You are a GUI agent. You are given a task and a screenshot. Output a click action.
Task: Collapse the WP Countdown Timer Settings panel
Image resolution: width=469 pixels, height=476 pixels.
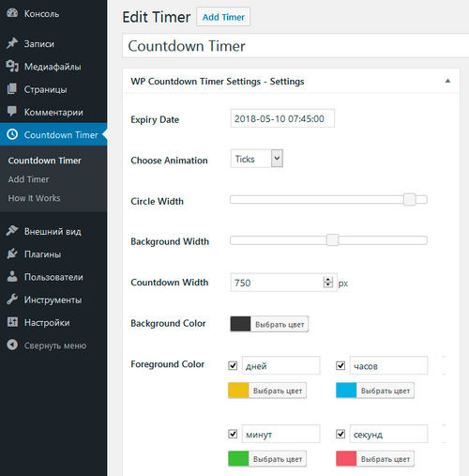(x=447, y=81)
